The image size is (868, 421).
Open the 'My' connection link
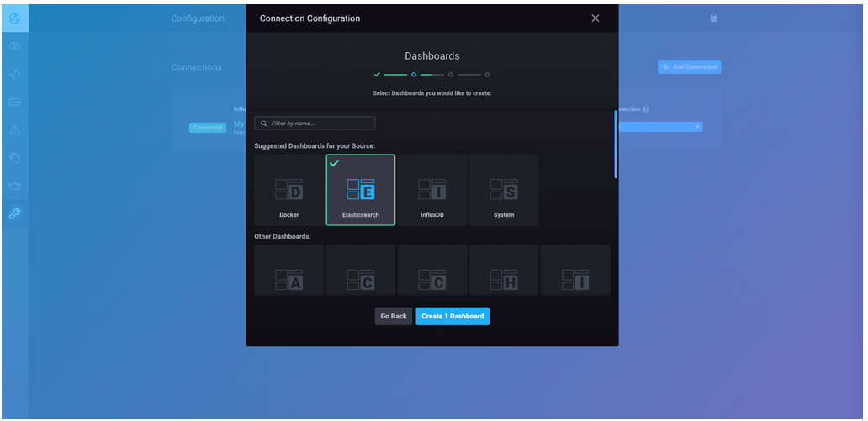point(239,124)
